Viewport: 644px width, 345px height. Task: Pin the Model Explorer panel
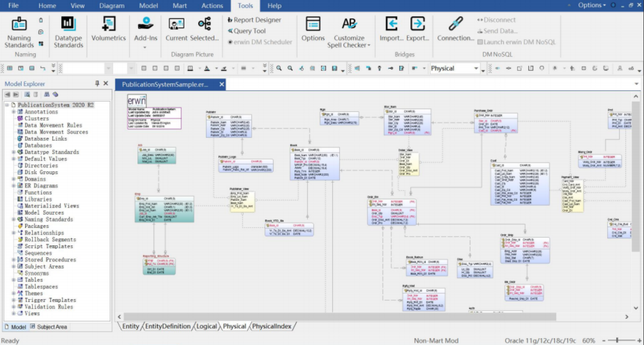[97, 83]
